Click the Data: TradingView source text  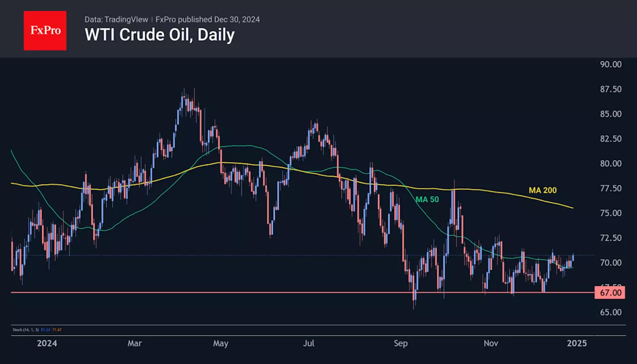point(116,19)
